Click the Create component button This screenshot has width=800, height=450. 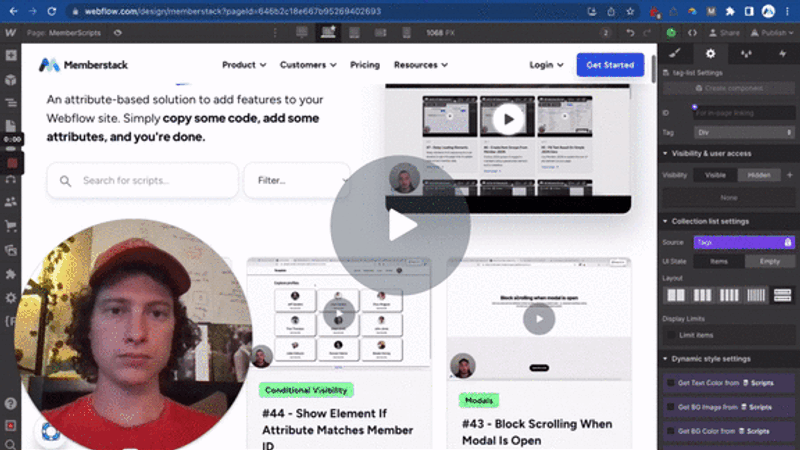point(729,88)
